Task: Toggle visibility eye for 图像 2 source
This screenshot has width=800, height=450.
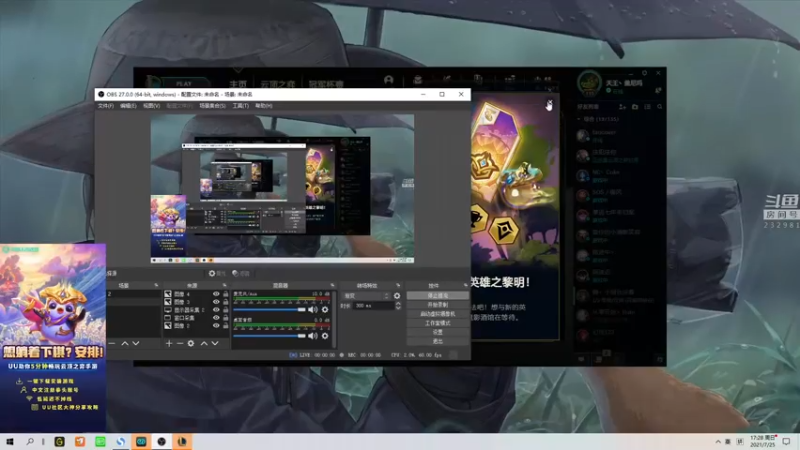Action: 216,326
